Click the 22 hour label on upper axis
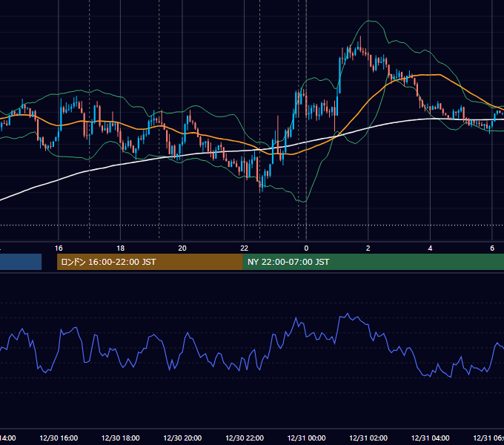504x445 pixels. click(x=245, y=248)
